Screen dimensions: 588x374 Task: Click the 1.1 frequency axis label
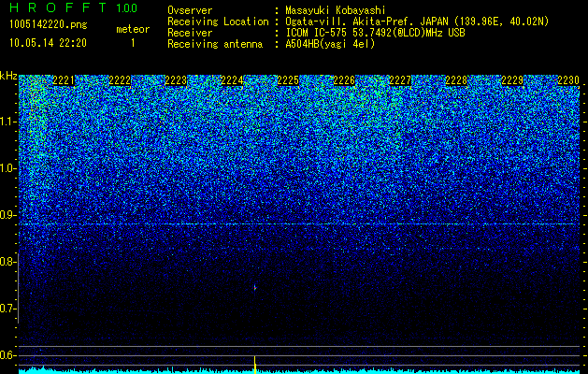7,122
